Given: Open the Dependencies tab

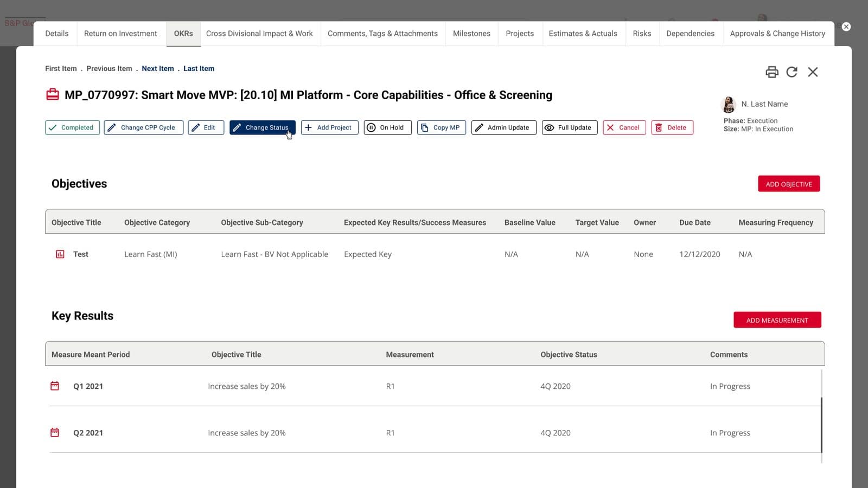Looking at the screenshot, I should point(690,34).
